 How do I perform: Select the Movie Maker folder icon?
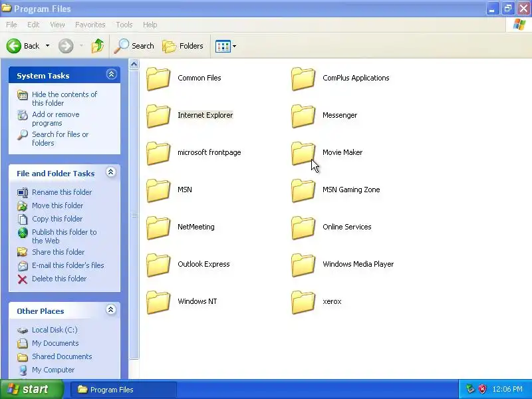pyautogui.click(x=303, y=154)
